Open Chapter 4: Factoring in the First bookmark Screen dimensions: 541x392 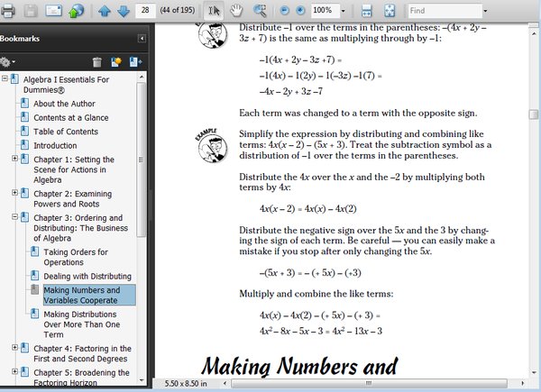(x=82, y=353)
